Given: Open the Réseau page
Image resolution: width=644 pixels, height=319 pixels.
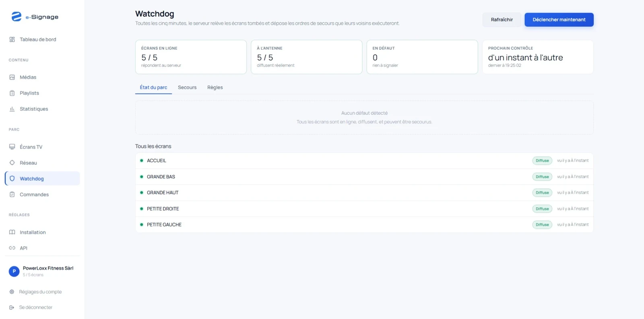Looking at the screenshot, I should [42, 163].
